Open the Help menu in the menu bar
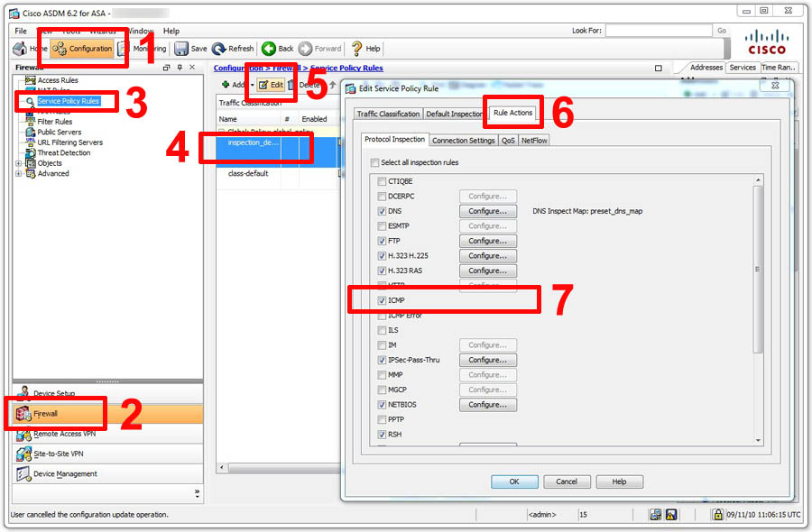Screen dimensions: 812x532 (171, 31)
